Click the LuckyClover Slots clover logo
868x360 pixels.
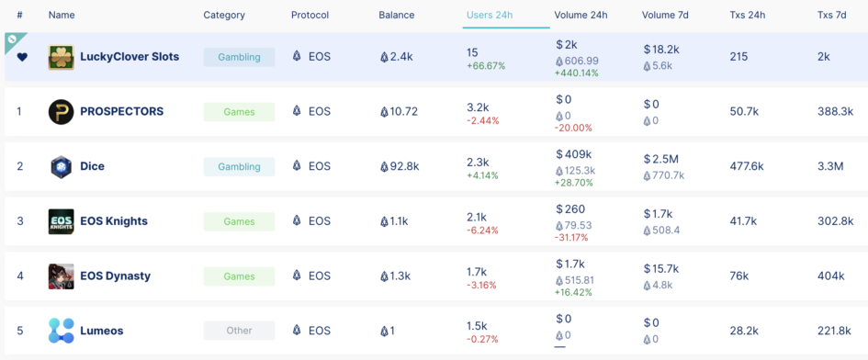[61, 57]
